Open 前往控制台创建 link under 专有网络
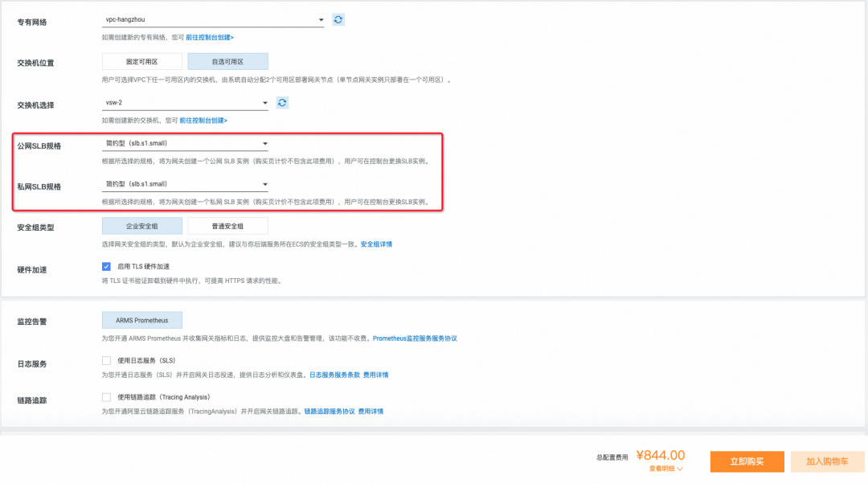 pos(210,38)
